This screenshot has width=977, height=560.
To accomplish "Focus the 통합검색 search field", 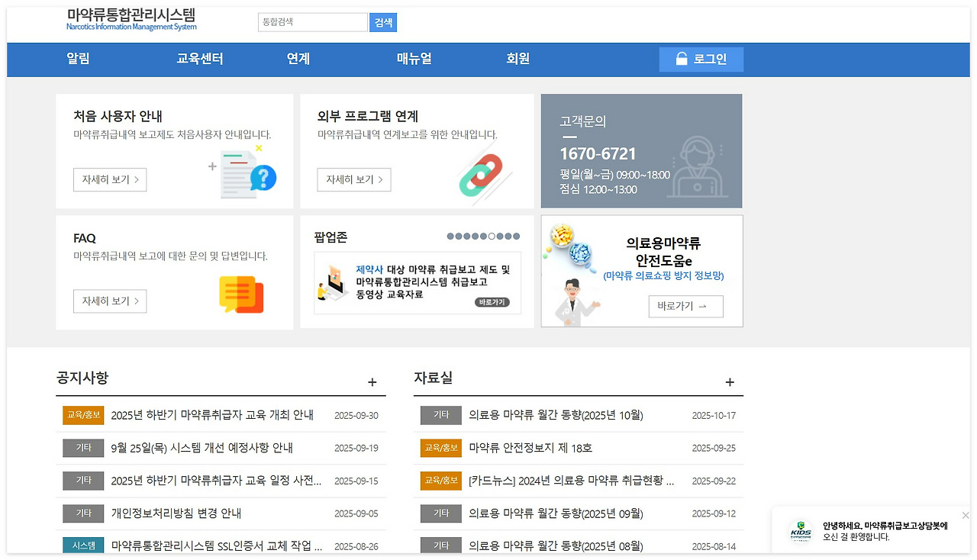I will tap(313, 23).
